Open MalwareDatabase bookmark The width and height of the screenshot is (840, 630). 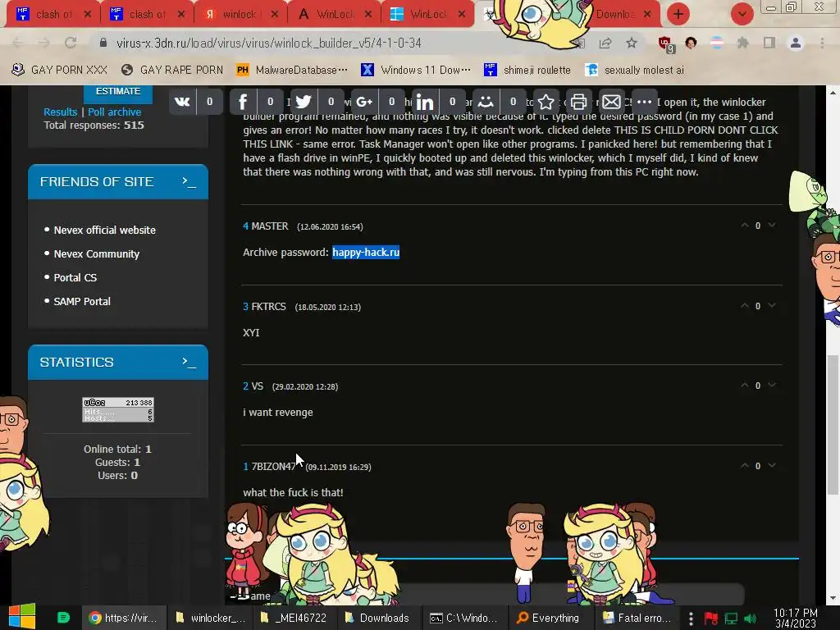click(x=292, y=70)
